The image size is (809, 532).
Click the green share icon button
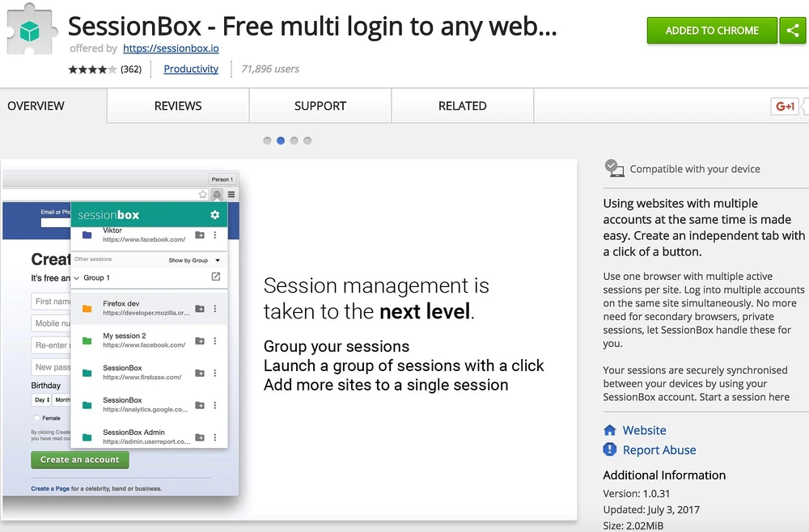click(x=792, y=31)
